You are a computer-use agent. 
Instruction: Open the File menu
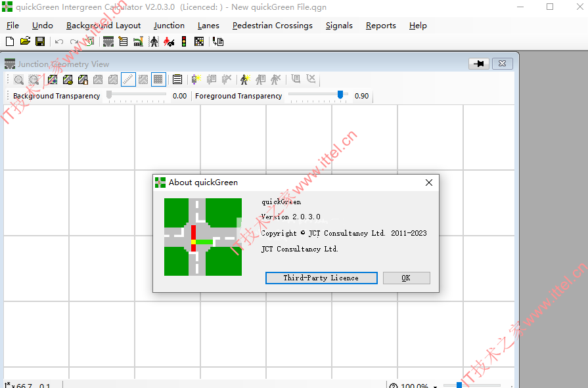coord(12,26)
